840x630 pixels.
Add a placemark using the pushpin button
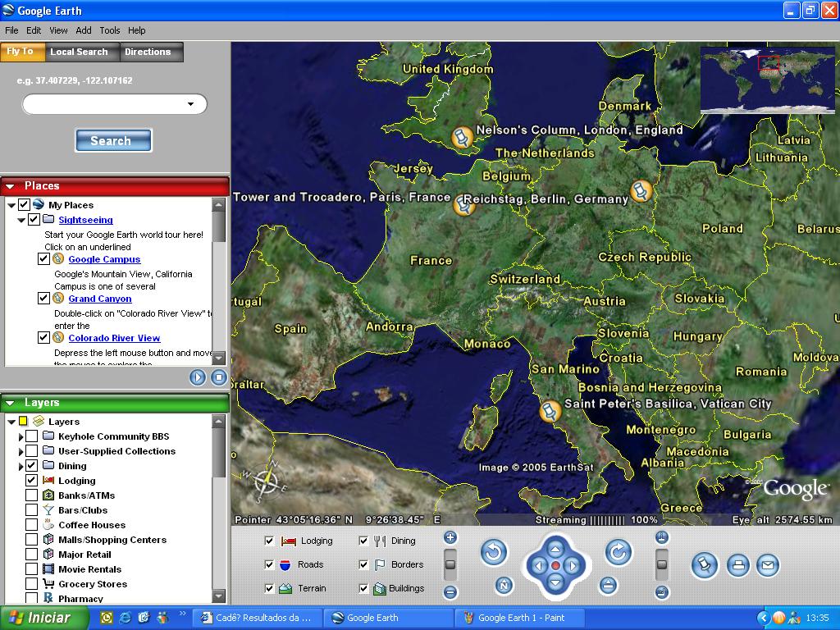coord(705,565)
